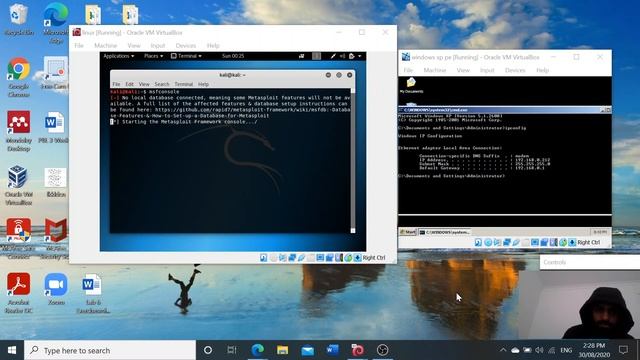Open Terminal menu in kali terminal window
Image resolution: width=640 pixels, height=360 pixels.
[x=184, y=84]
